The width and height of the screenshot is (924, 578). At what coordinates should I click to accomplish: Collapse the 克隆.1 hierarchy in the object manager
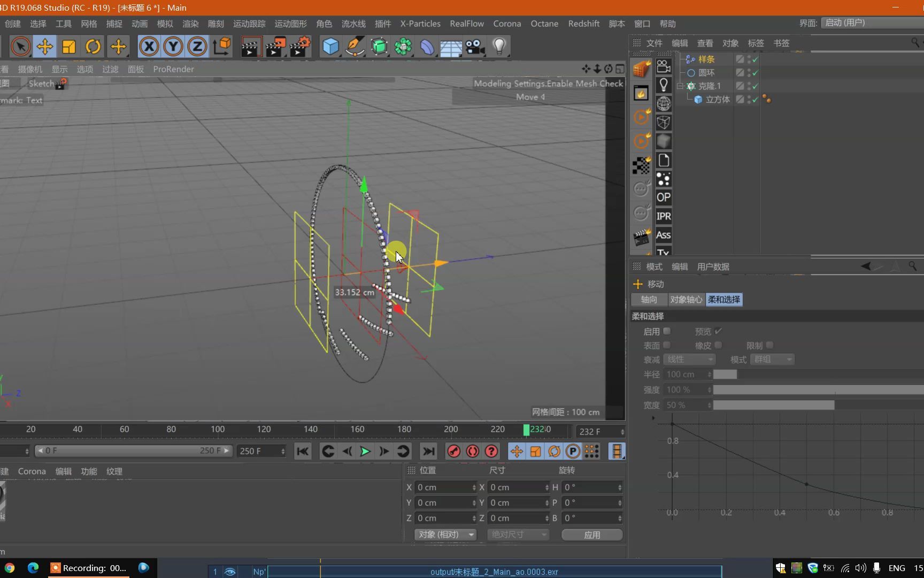click(x=680, y=86)
